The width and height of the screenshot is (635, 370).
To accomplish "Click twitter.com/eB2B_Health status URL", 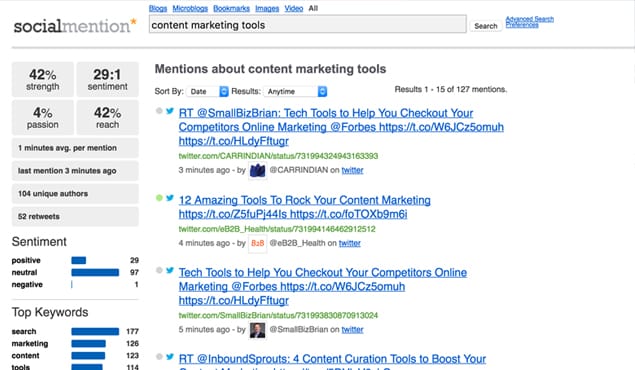I will point(277,229).
